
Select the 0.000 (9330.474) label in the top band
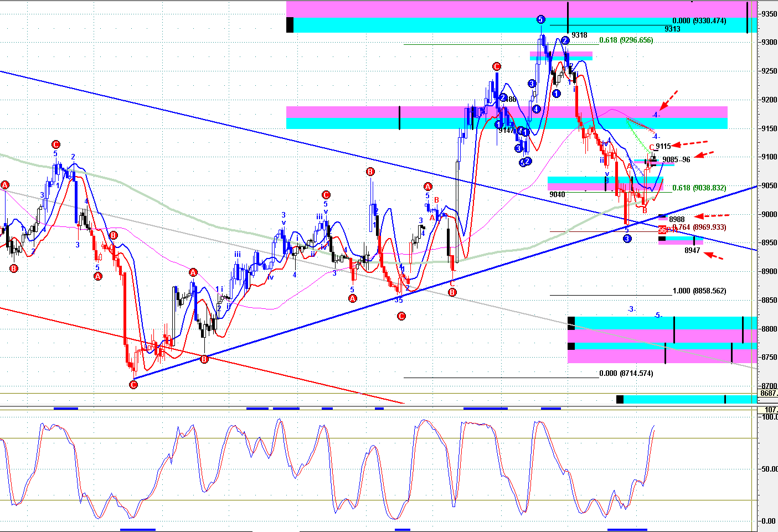pyautogui.click(x=699, y=21)
